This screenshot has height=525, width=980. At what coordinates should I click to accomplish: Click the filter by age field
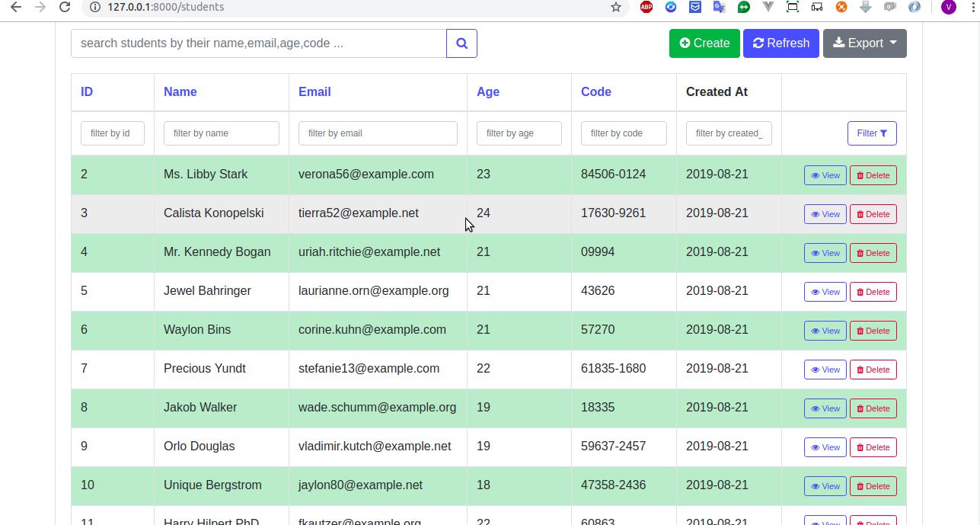pos(519,133)
